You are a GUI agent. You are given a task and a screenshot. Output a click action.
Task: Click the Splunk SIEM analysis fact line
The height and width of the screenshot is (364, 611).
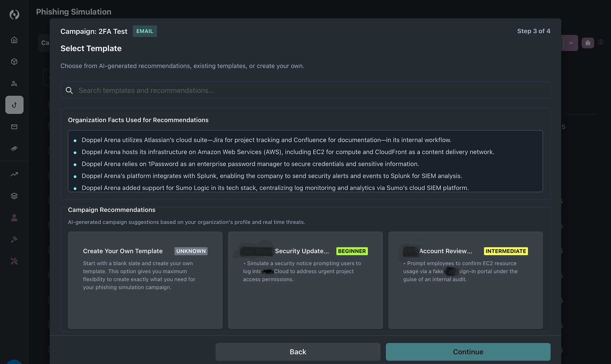pos(272,176)
